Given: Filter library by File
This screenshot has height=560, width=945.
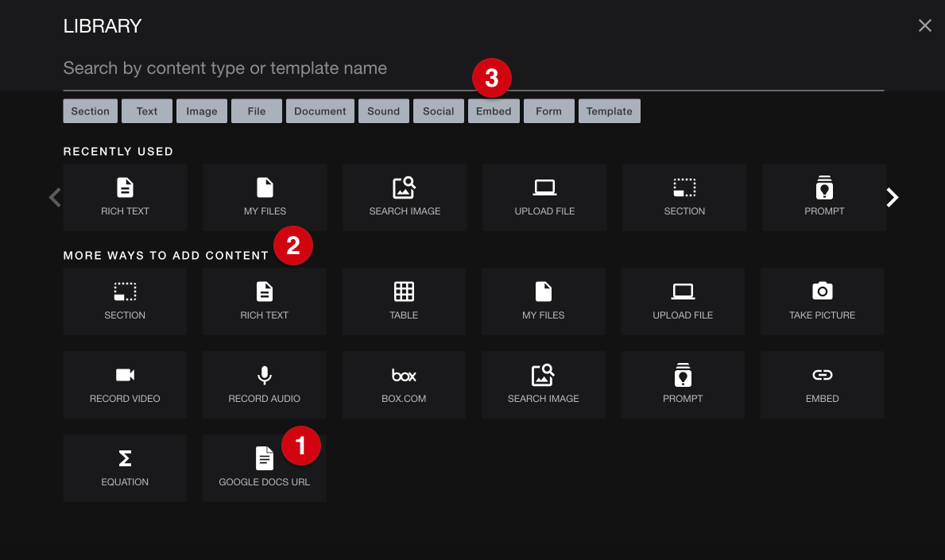Looking at the screenshot, I should pyautogui.click(x=257, y=111).
